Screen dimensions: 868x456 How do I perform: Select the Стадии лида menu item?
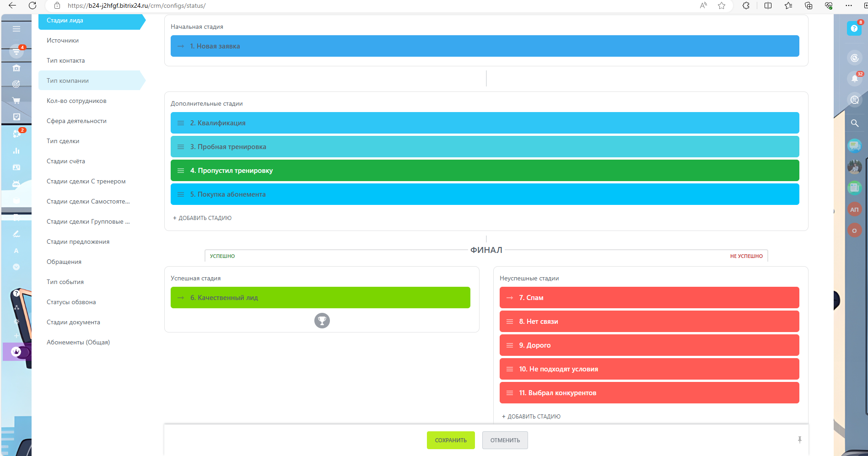[92, 21]
